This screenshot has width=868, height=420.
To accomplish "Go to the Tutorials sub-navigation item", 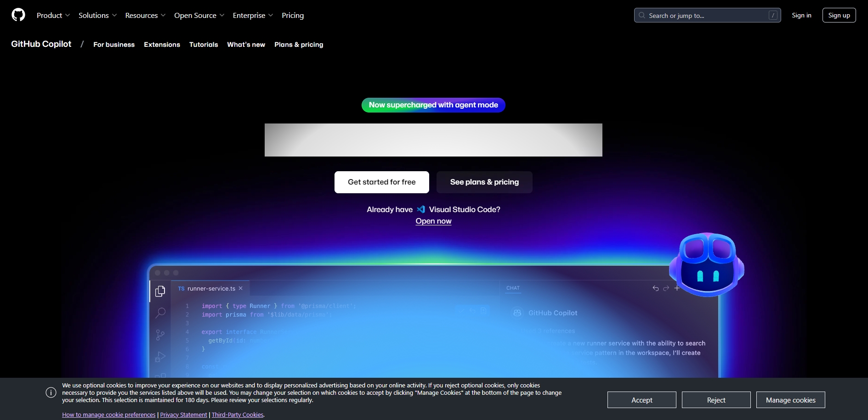I will 204,45.
